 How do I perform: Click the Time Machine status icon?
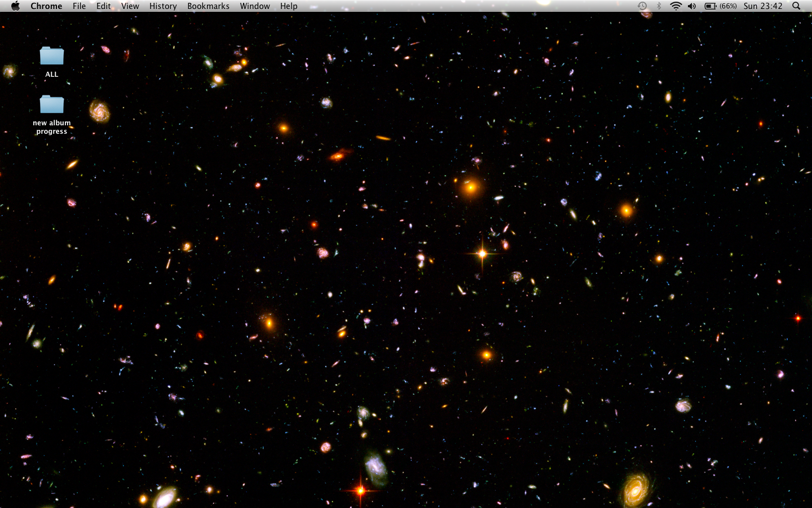642,6
